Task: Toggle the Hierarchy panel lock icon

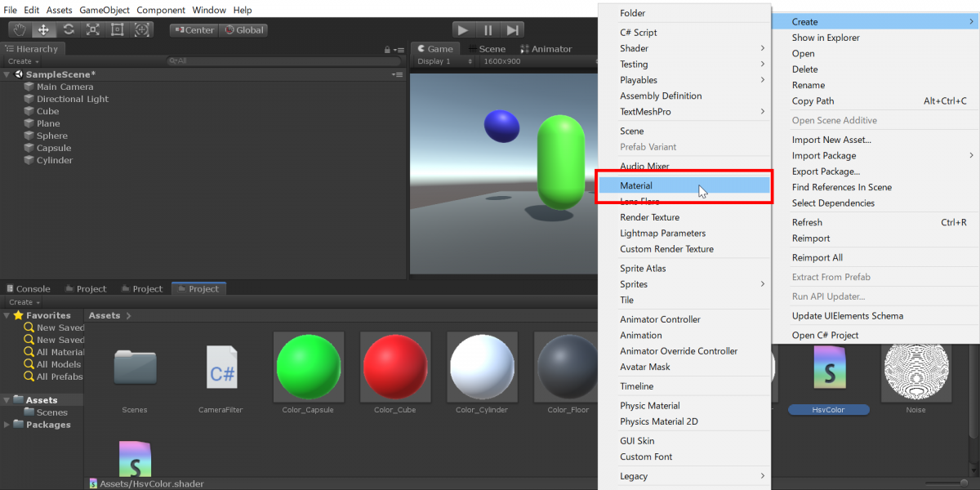Action: 387,50
